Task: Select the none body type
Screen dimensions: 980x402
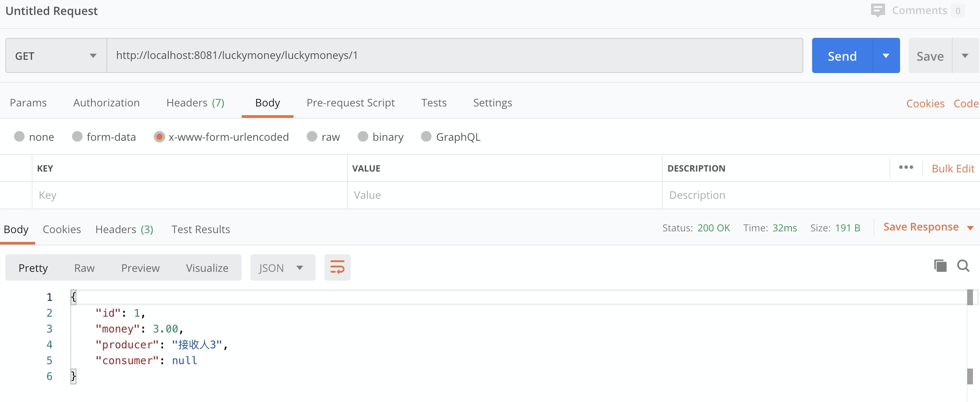Action: tap(19, 136)
